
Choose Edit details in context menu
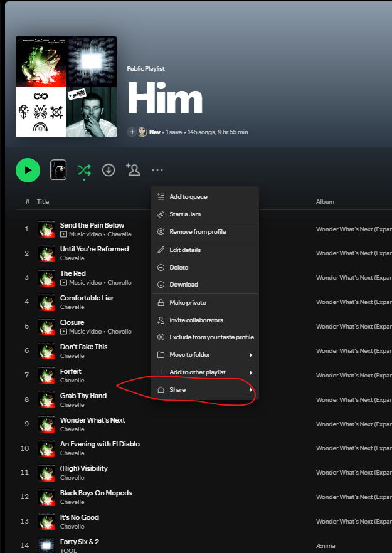coord(205,250)
